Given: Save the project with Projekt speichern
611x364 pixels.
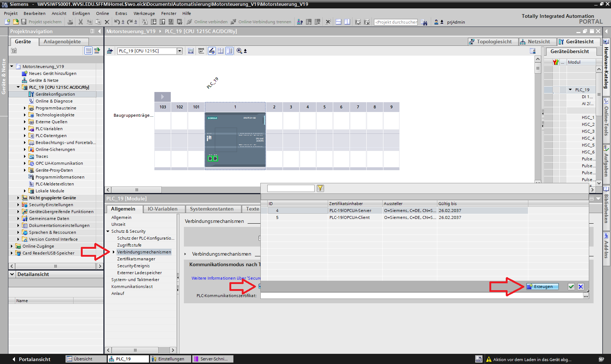Looking at the screenshot, I should pyautogui.click(x=41, y=22).
